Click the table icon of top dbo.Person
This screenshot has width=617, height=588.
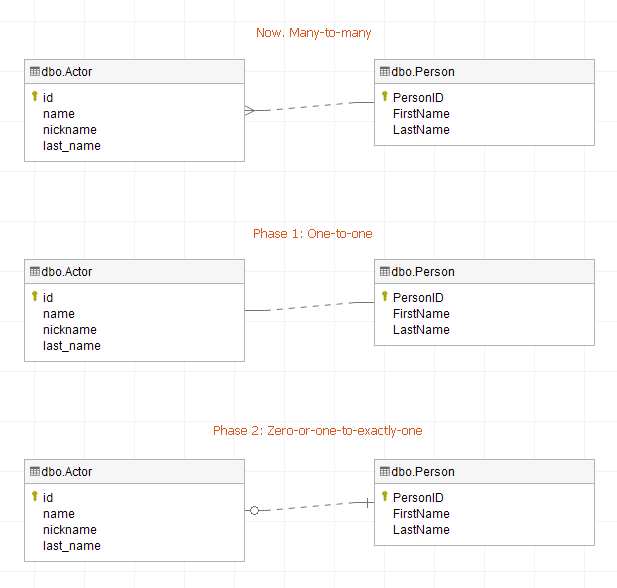click(x=385, y=72)
